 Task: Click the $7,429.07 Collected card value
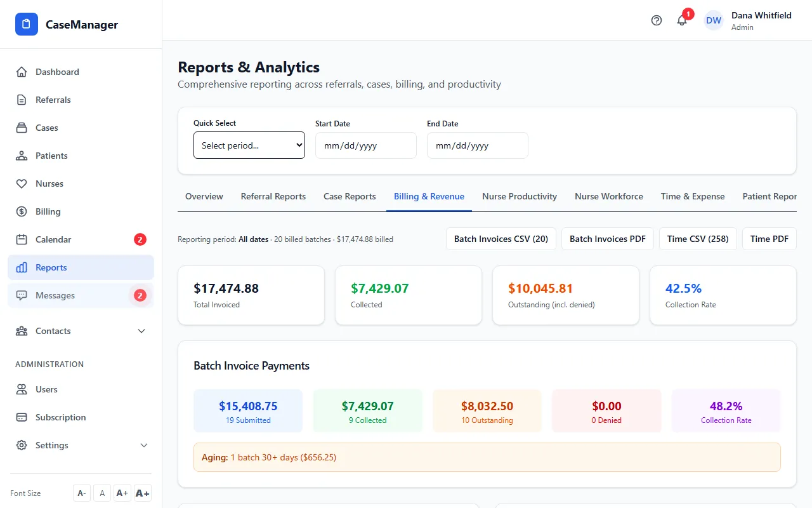point(380,288)
